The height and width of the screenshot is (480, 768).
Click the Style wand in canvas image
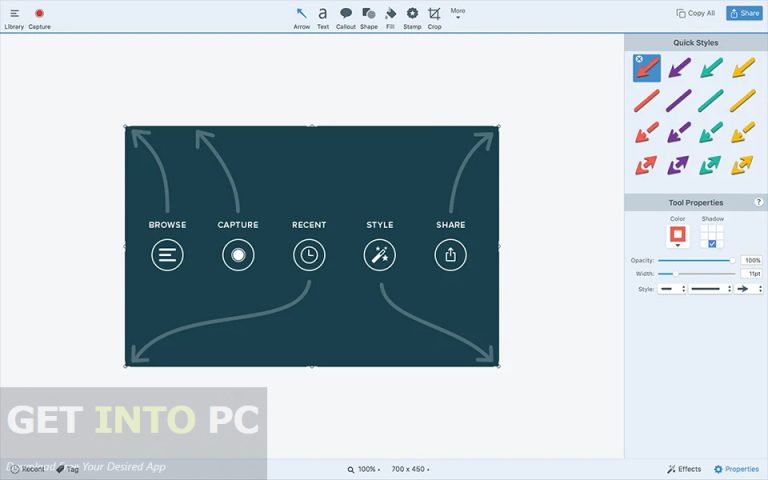pos(380,255)
